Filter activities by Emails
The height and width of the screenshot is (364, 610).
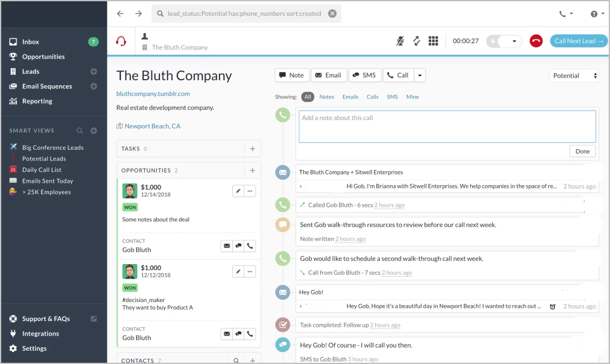350,97
